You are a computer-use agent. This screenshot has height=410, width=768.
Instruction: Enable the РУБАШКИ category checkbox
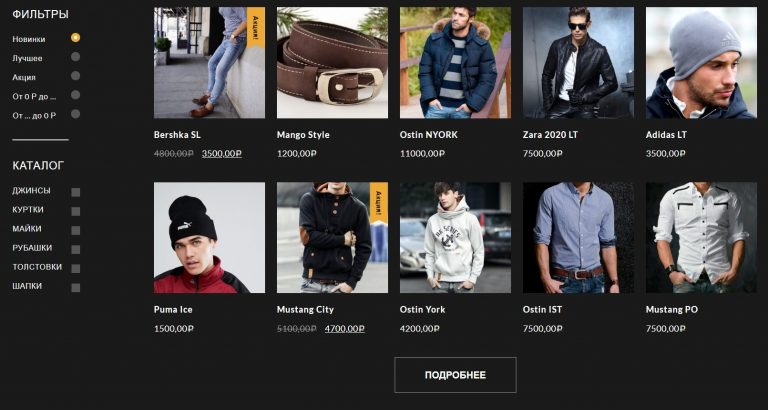tap(75, 249)
